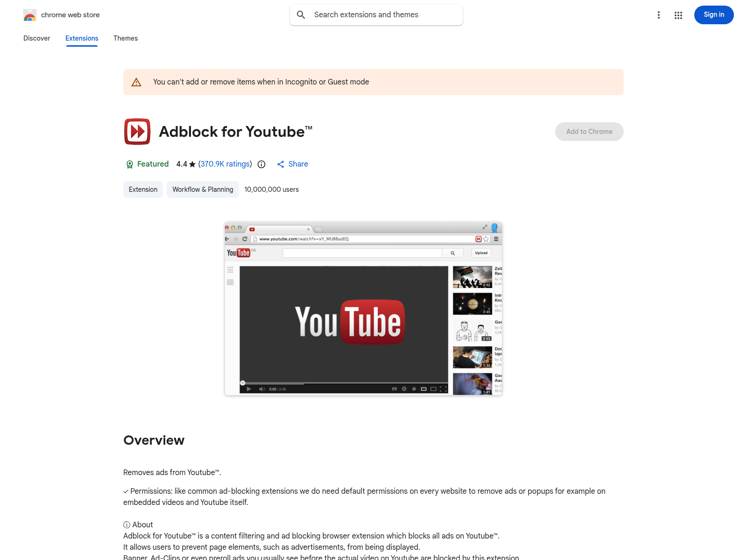Open the Share option
747x560 pixels.
[292, 164]
